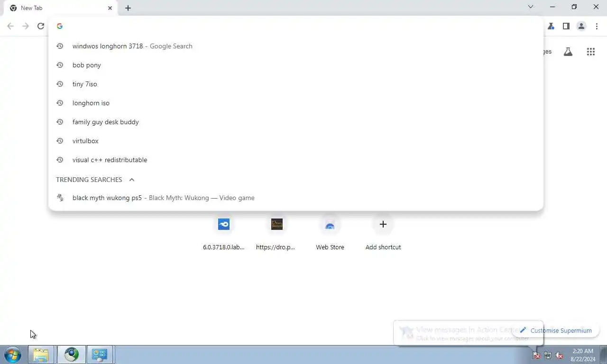Image resolution: width=607 pixels, height=364 pixels.
Task: Open the profile avatar menu
Action: [581, 26]
